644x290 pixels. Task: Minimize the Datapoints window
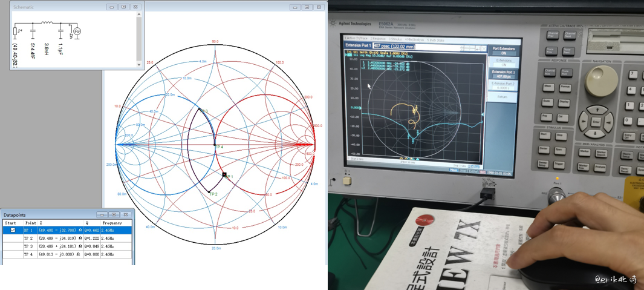click(101, 214)
